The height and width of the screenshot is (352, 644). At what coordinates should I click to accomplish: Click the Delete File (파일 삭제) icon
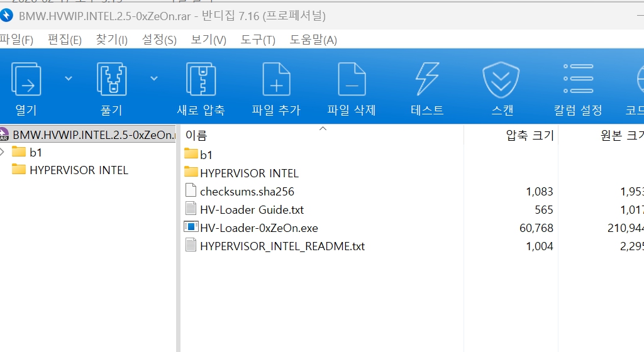pyautogui.click(x=352, y=80)
